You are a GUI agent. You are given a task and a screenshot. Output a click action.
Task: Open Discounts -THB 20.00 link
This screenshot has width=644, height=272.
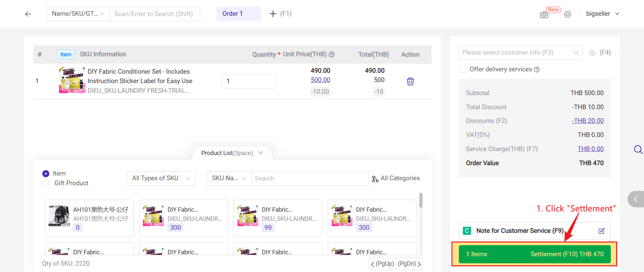coord(588,121)
